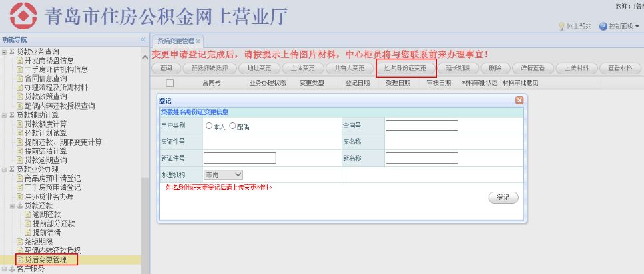Select the 本人 radio button
644x274 pixels.
point(209,126)
